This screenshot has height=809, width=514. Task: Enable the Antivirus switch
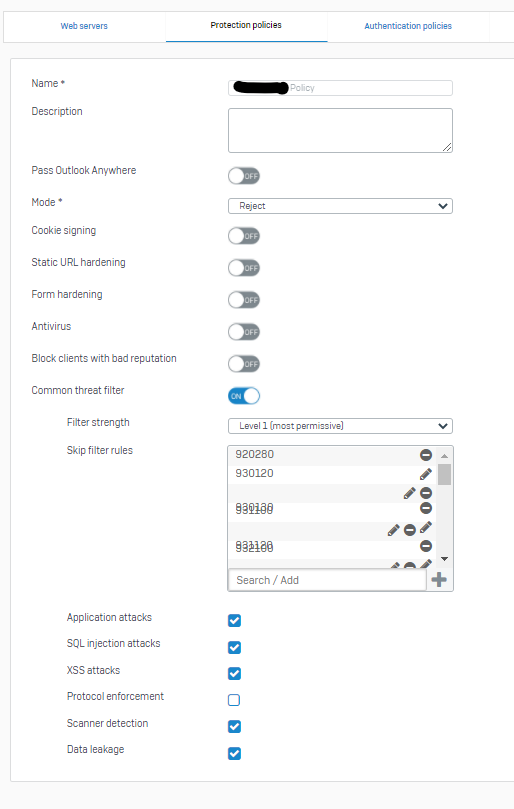click(x=244, y=332)
